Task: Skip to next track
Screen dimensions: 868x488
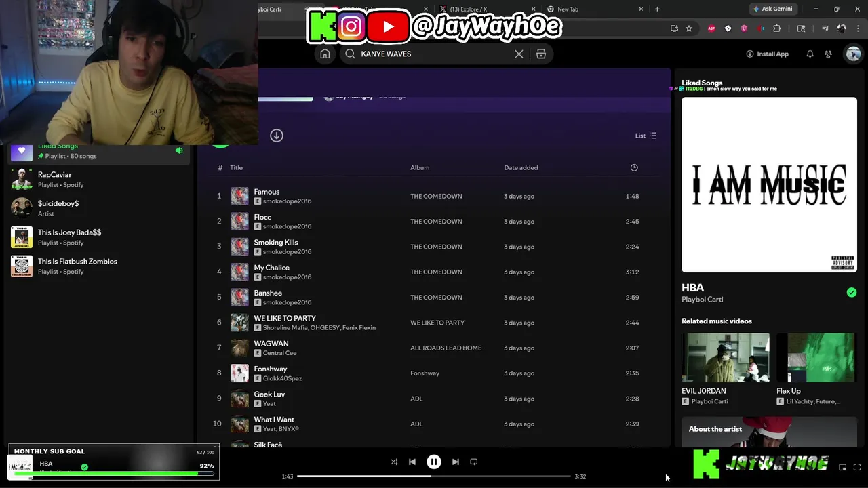Action: [x=456, y=462]
